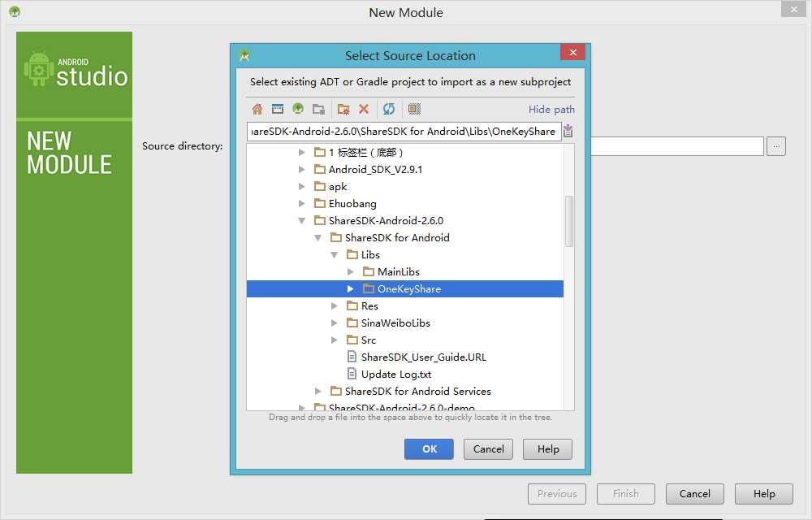Click Source directory input in New Module
Image resolution: width=812 pixels, height=520 pixels.
pos(677,146)
